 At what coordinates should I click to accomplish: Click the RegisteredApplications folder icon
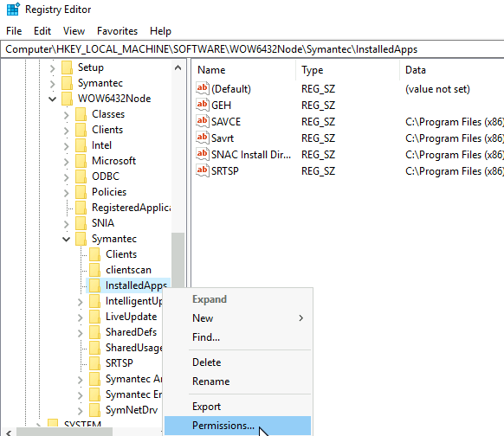[81, 208]
